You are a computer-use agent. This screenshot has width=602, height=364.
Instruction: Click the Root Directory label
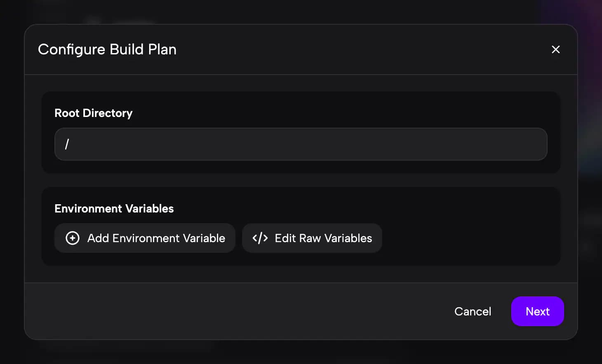click(94, 113)
